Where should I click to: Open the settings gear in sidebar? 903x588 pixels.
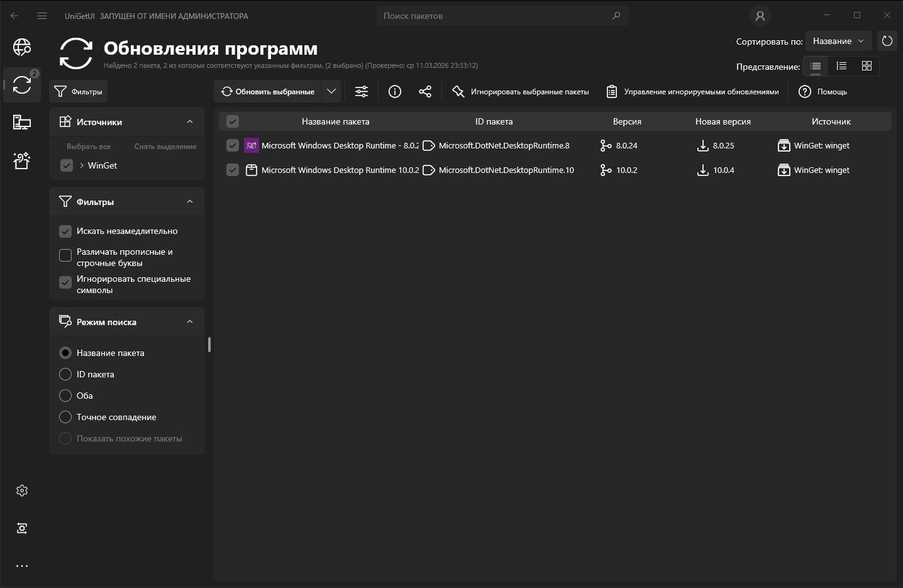pyautogui.click(x=22, y=491)
